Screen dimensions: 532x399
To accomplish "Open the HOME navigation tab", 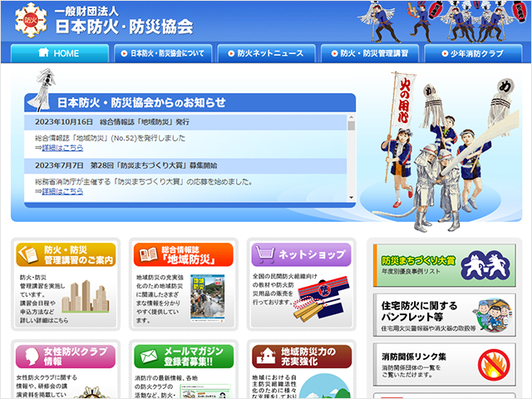I will (60, 53).
